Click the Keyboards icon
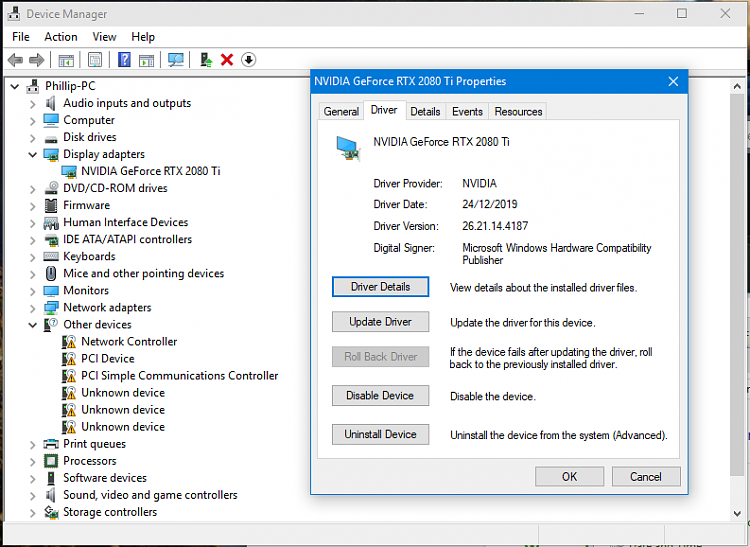 pos(51,257)
